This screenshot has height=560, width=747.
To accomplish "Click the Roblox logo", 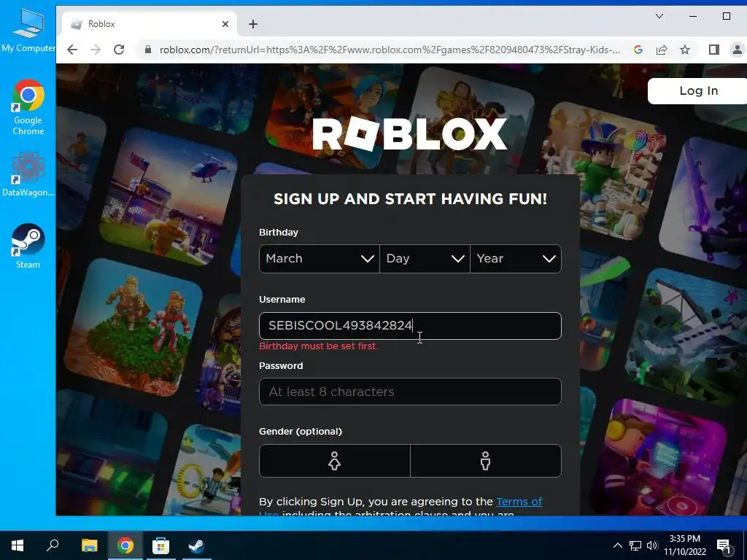I will (410, 134).
